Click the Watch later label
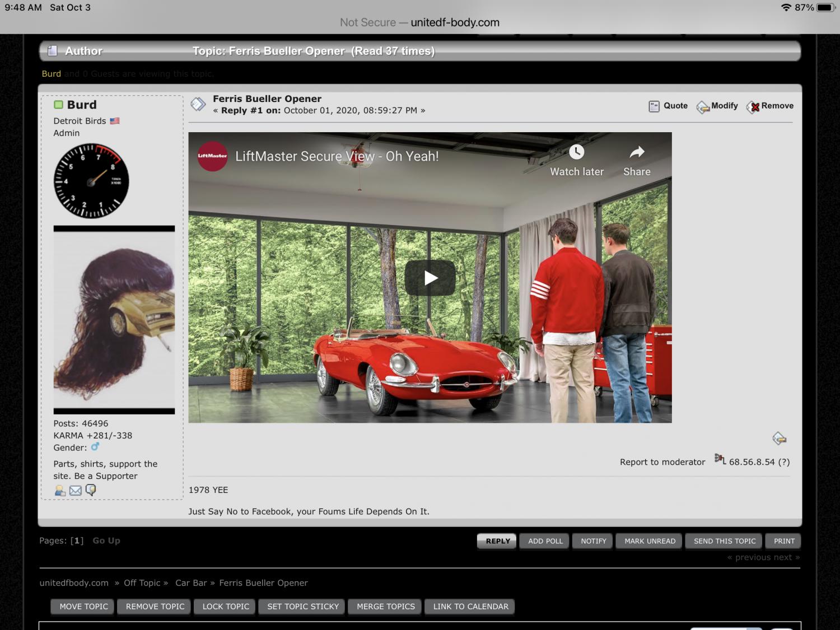840x630 pixels. click(x=577, y=172)
